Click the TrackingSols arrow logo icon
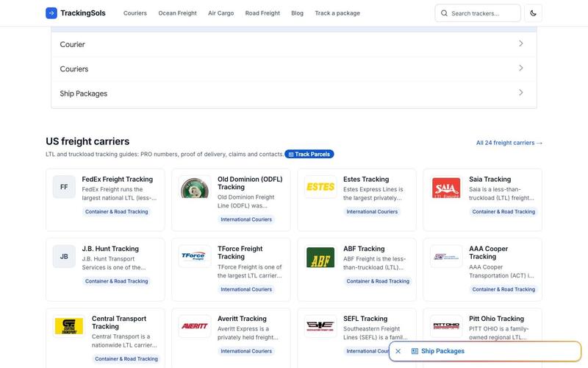 pos(51,13)
